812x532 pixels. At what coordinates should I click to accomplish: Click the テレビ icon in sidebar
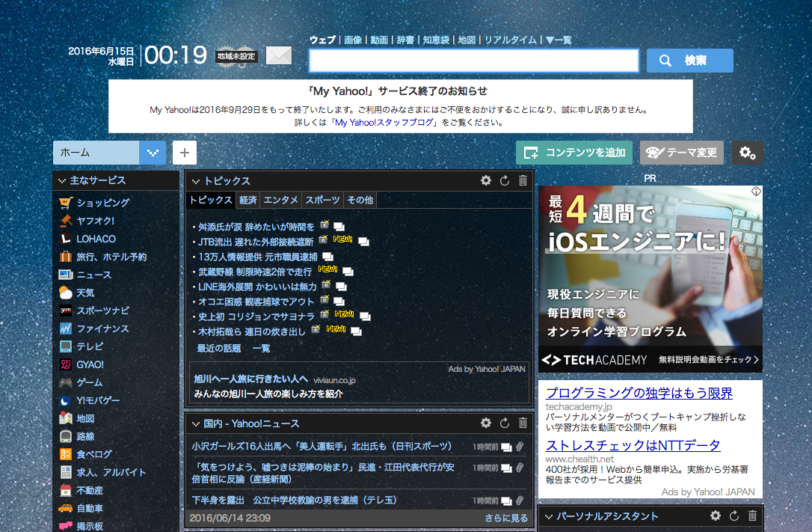65,346
